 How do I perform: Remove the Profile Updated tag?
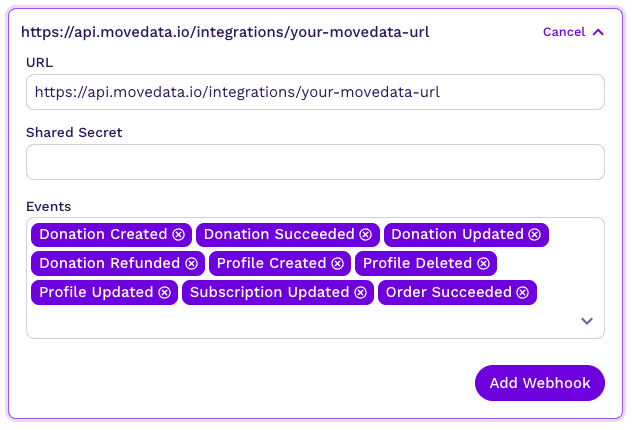click(x=164, y=292)
